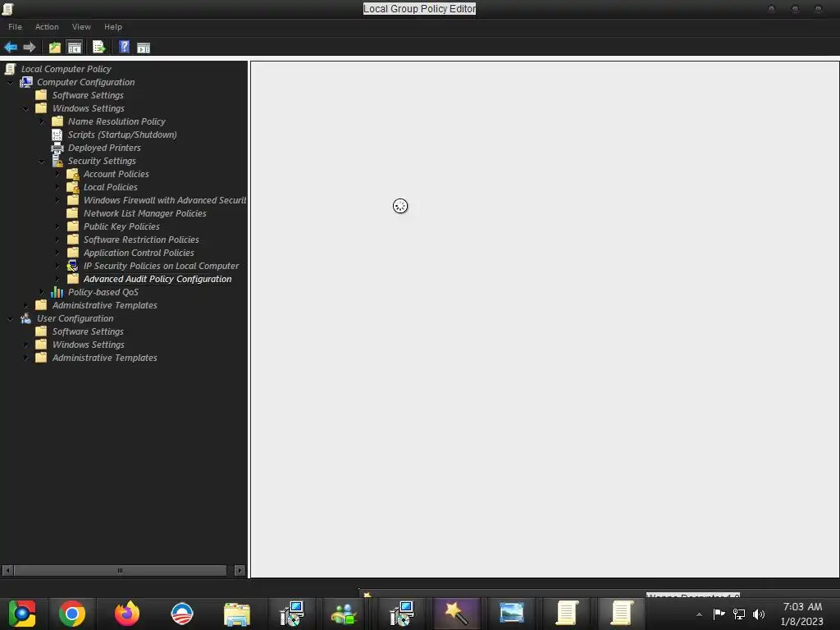Click the Scripts (Startup/Shutdown) script icon
This screenshot has height=630, width=840.
click(57, 135)
